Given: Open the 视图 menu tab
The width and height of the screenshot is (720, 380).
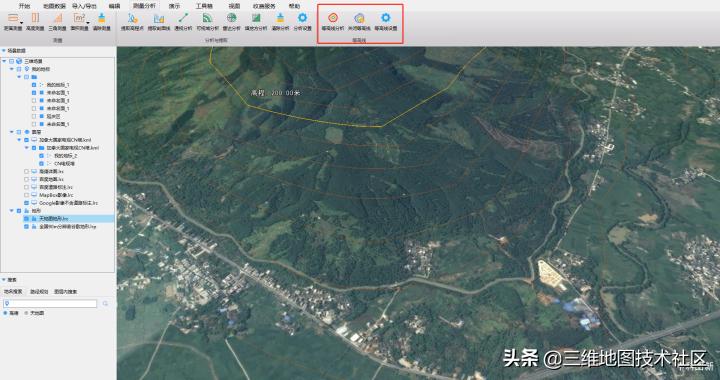Looking at the screenshot, I should [234, 6].
